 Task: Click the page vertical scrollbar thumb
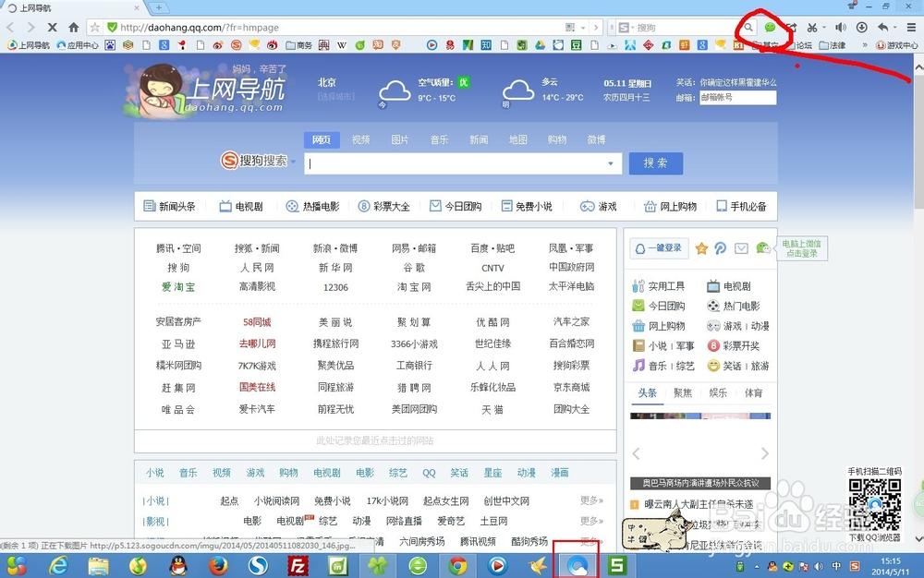pos(918,141)
